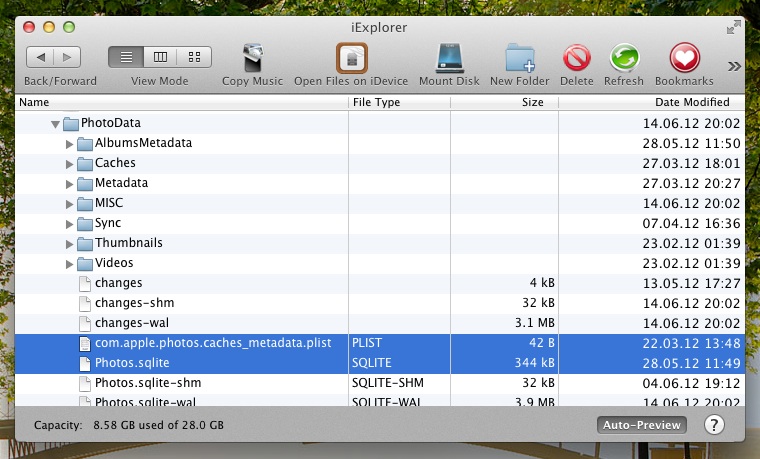Go forward with the Forward arrow
The width and height of the screenshot is (760, 459).
[x=67, y=57]
